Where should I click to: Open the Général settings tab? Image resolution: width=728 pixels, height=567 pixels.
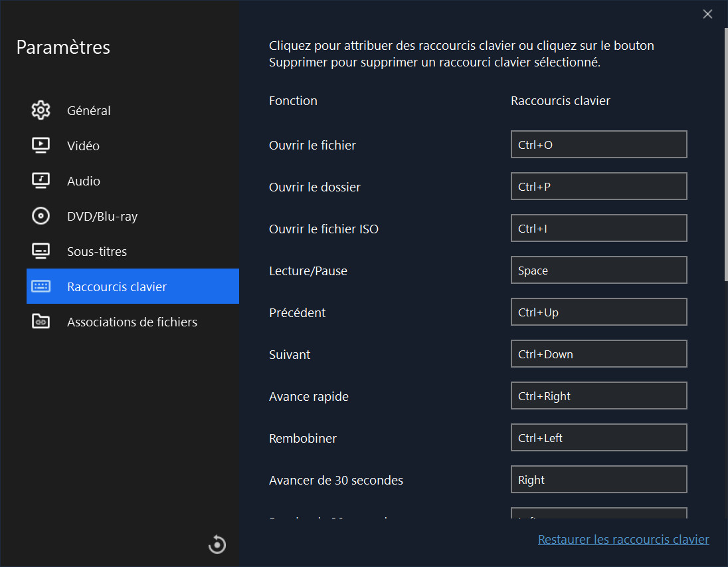click(x=89, y=110)
